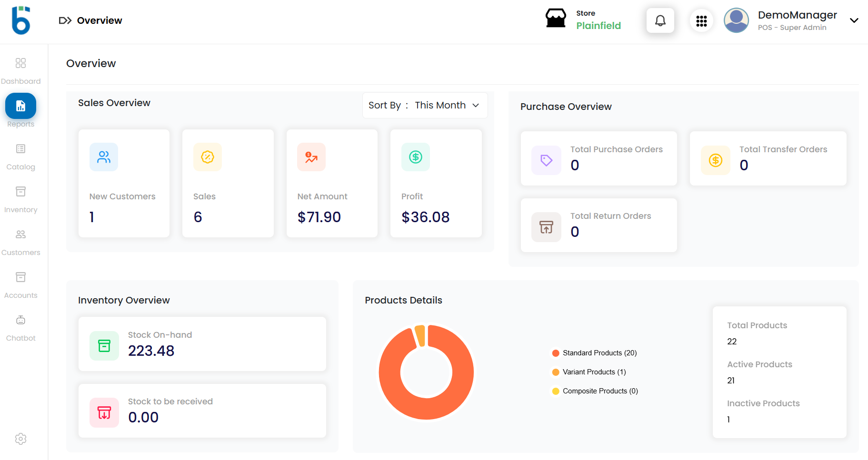Toggle sidebar via the D>> collapse icon

[x=65, y=20]
